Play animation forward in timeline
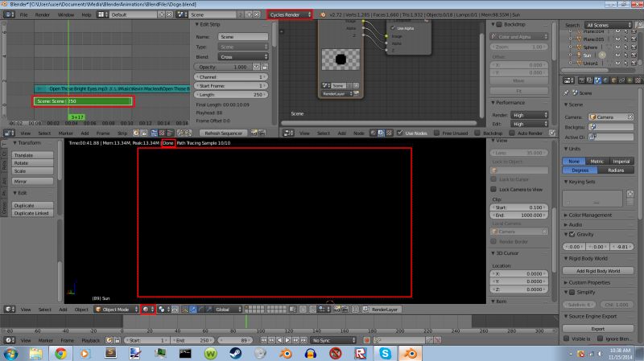 287,340
